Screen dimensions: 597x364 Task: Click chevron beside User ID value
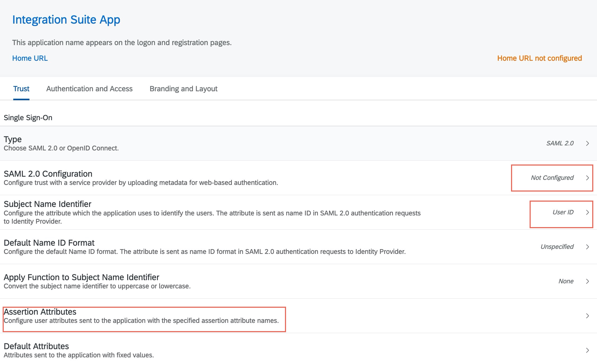point(587,213)
